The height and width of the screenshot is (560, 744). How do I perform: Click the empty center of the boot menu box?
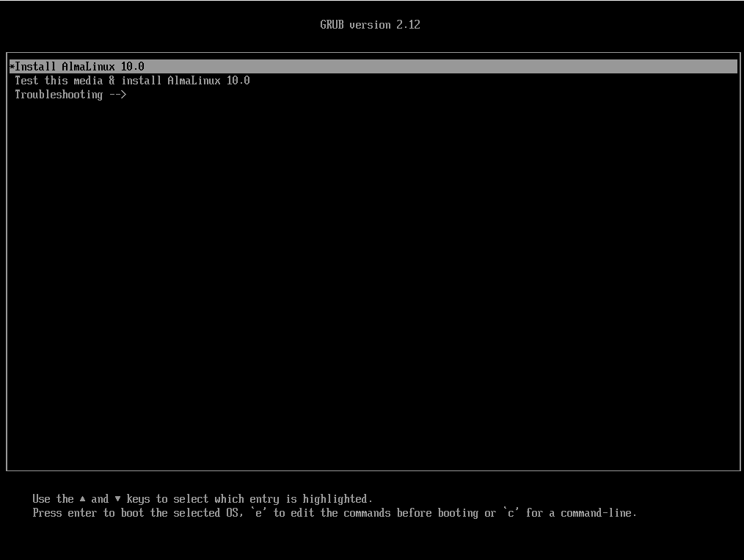[x=373, y=279]
